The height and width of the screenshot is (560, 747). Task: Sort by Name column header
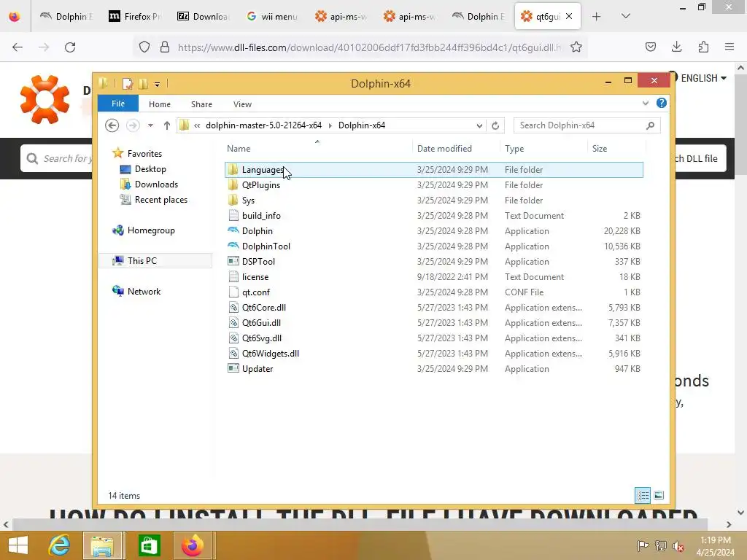[x=318, y=149]
